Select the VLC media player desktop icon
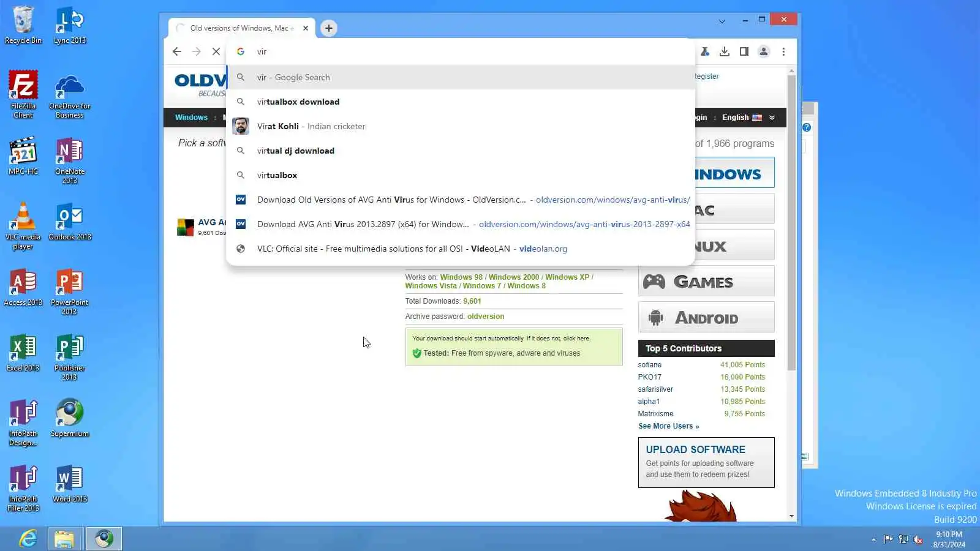980x551 pixels. click(23, 226)
